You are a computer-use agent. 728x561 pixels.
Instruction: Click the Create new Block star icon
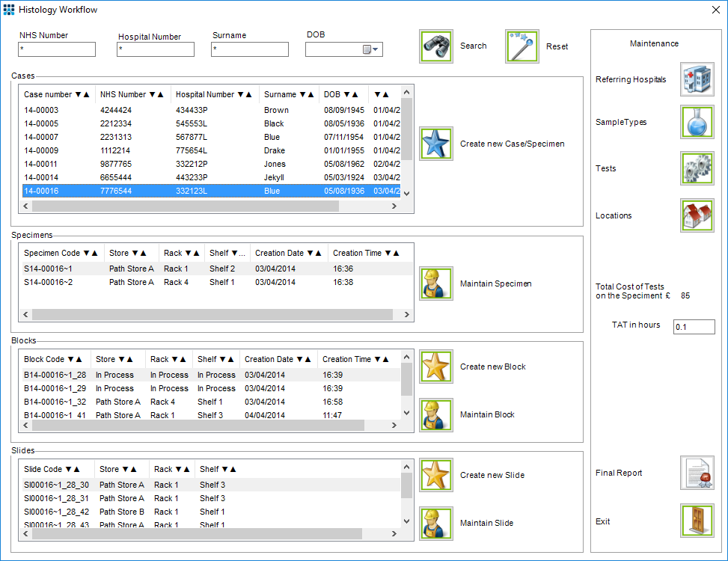tap(436, 367)
